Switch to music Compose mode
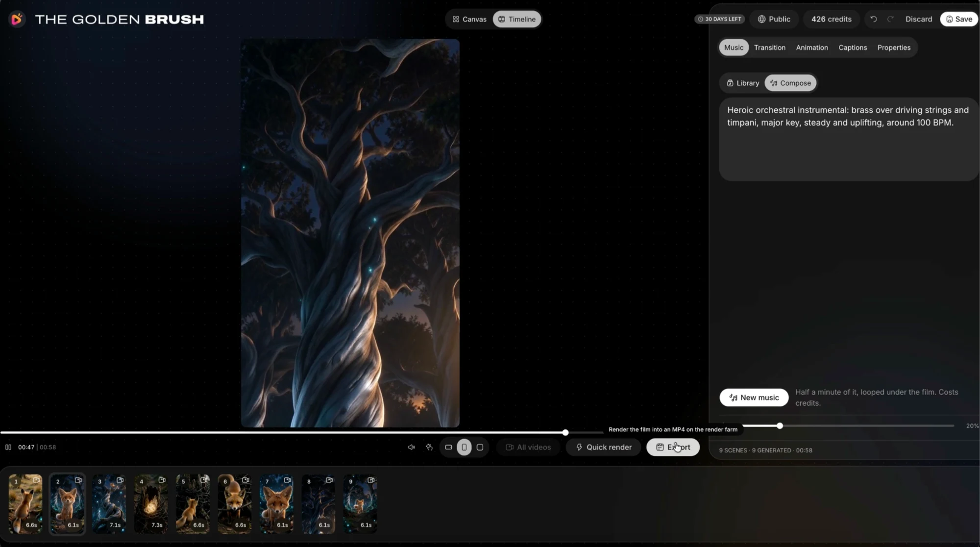Screen dimensions: 980x547 [790, 83]
